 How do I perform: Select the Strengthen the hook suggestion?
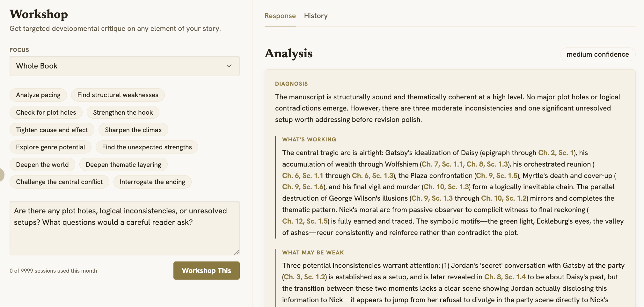tap(123, 112)
